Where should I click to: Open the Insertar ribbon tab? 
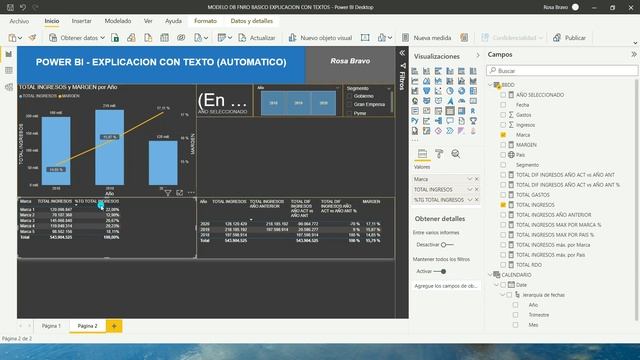[x=82, y=21]
